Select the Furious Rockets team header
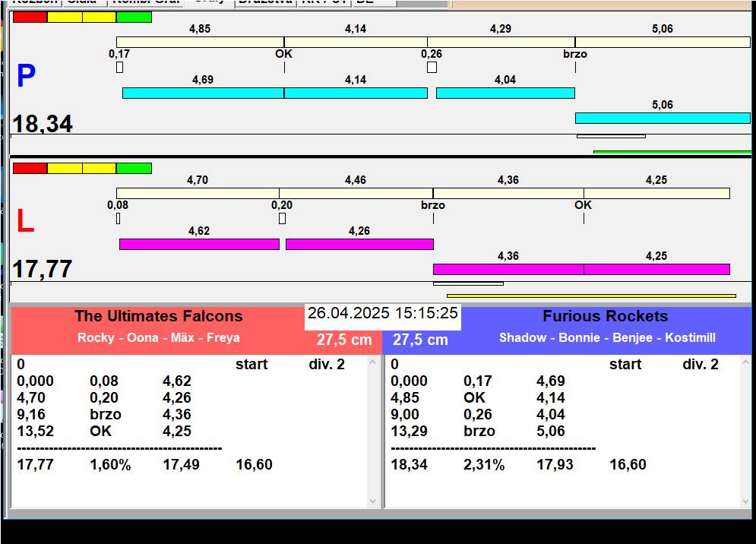The image size is (756, 544). (x=606, y=316)
